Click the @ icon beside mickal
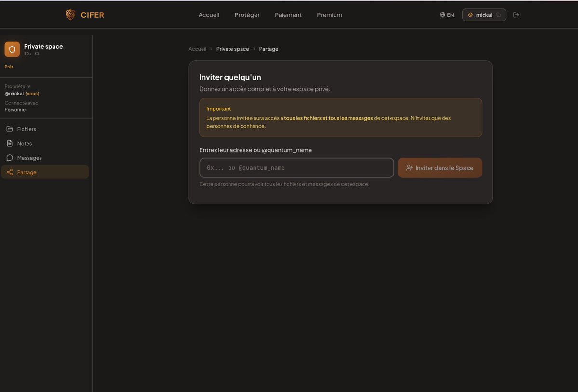The height and width of the screenshot is (392, 578). (x=470, y=15)
